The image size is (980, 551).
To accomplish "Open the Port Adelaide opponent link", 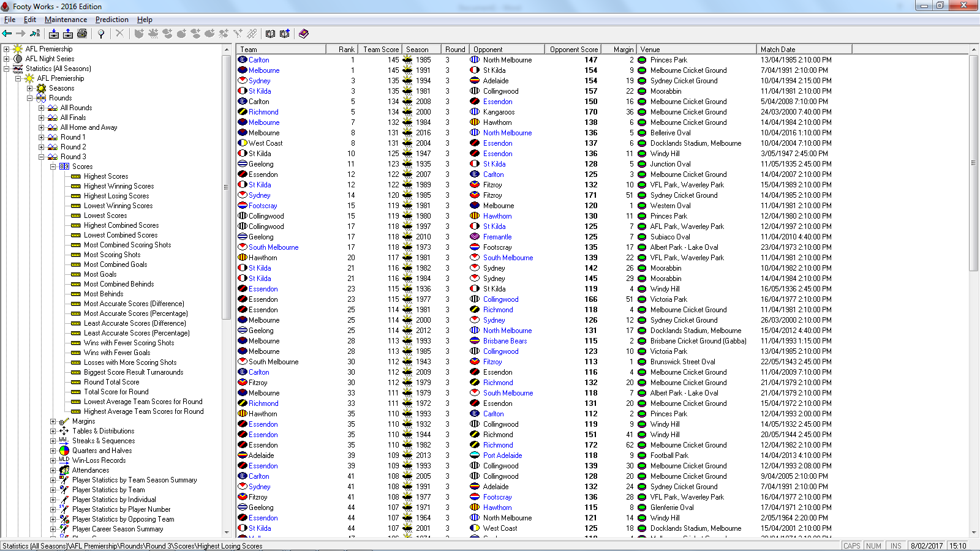I will click(x=502, y=455).
